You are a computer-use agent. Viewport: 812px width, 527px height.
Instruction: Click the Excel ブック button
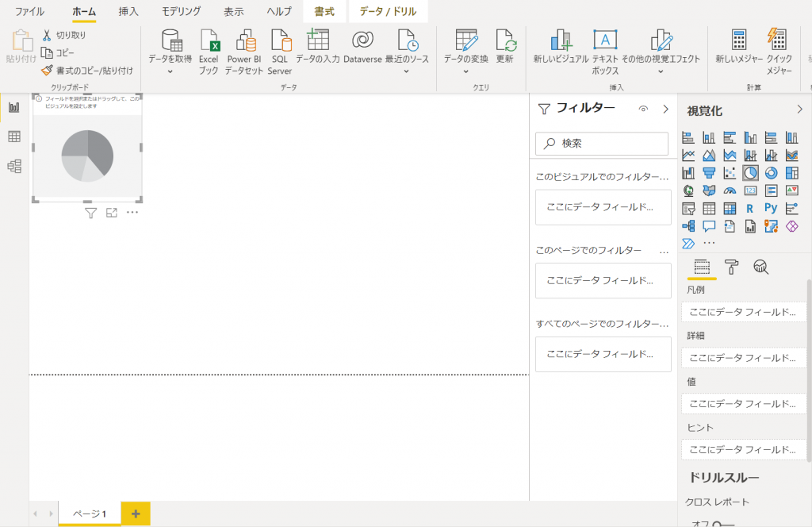[x=209, y=52]
